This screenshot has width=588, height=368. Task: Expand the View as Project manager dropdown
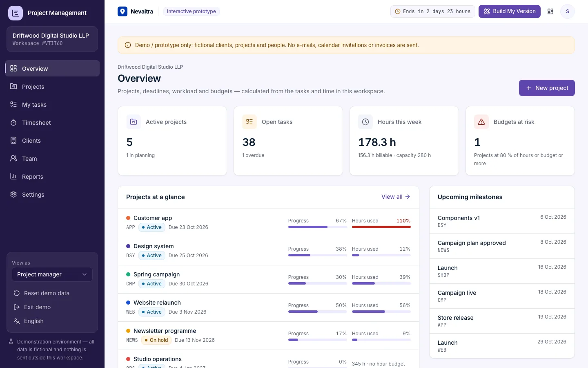(52, 274)
